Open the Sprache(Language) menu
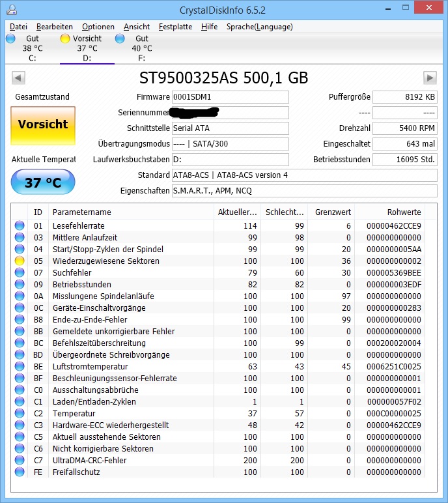Viewport: 448px width, 503px height. [259, 27]
